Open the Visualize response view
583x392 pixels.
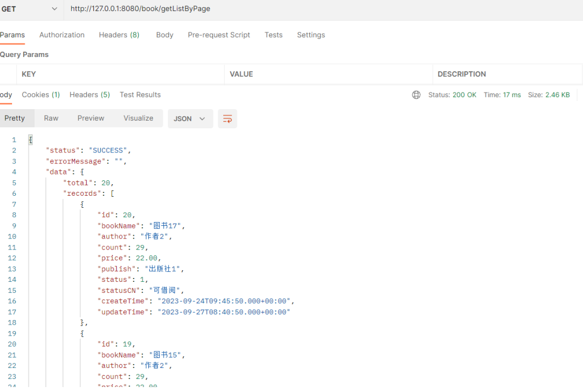click(x=138, y=118)
